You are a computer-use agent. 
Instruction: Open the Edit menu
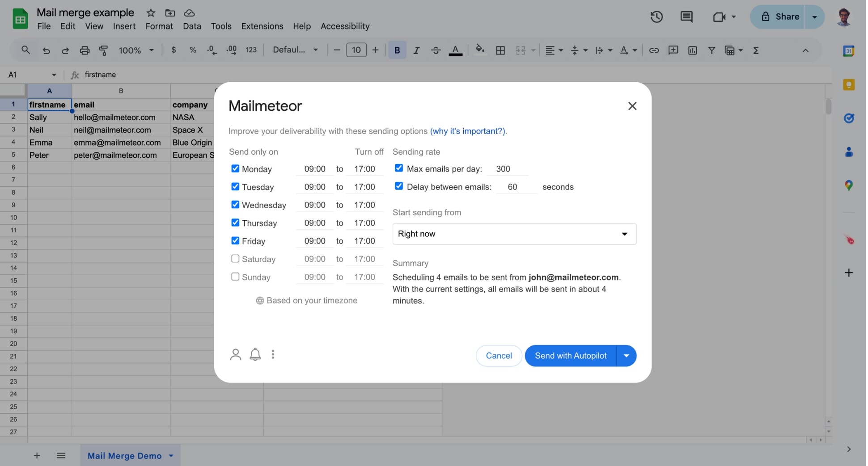point(68,26)
